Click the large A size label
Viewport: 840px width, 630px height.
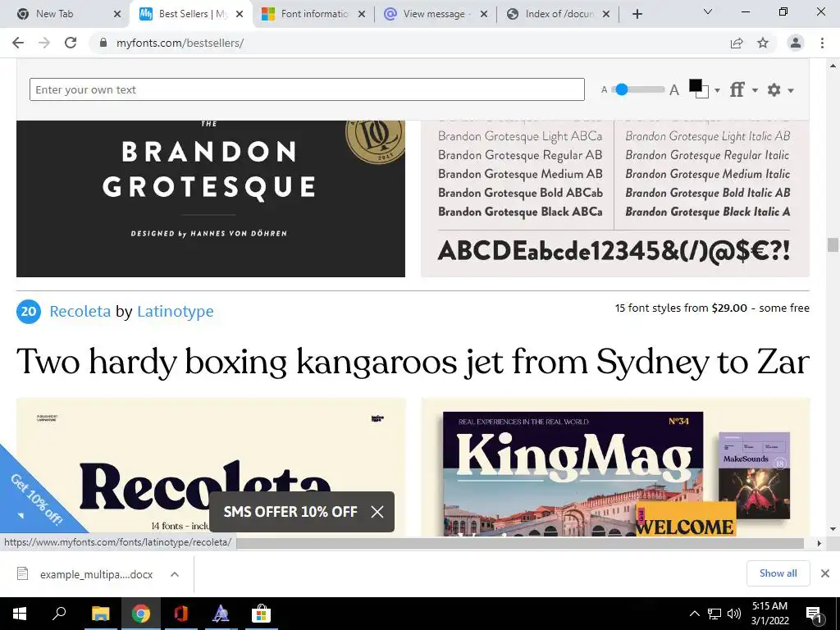point(674,90)
